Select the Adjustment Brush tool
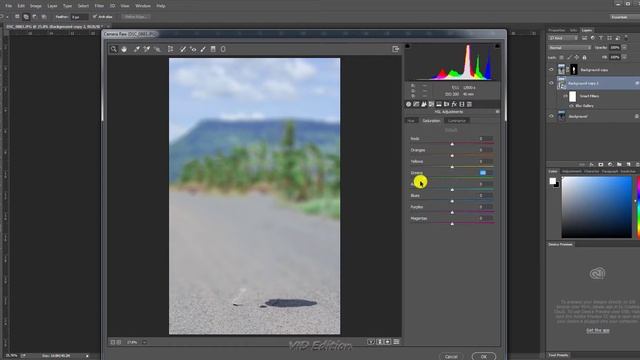Viewport: 640px width, 360px height. tap(203, 49)
